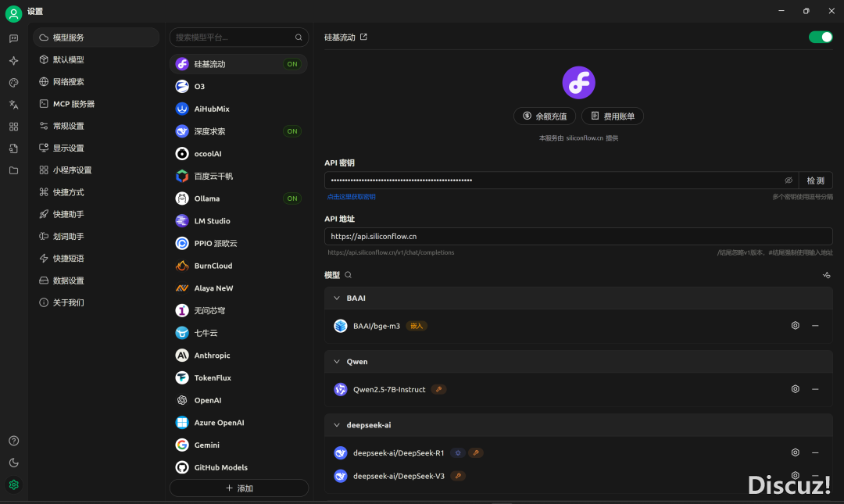
Task: Select the 硅基流动 provider in list
Action: 239,63
